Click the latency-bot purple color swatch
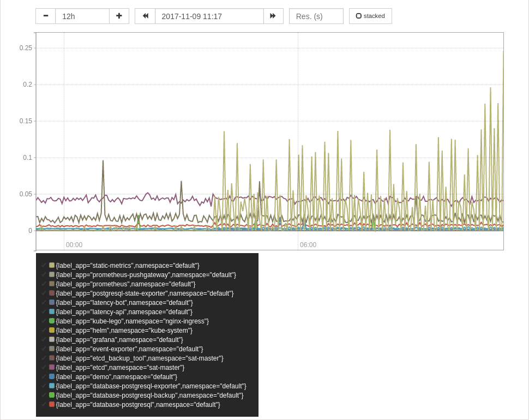This screenshot has height=420, width=529. pos(52,302)
